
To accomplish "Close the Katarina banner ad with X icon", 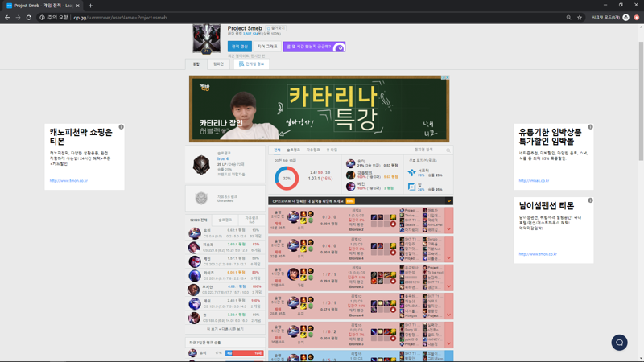I will [x=447, y=77].
